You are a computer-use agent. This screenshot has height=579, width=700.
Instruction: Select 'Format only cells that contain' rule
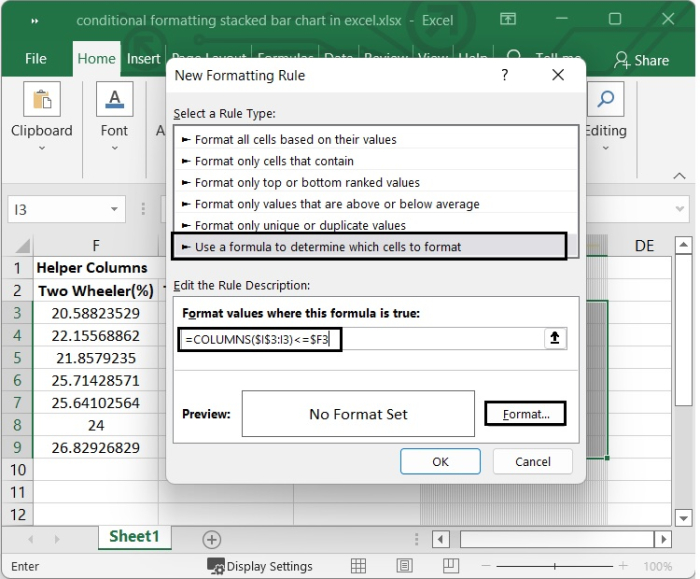pyautogui.click(x=376, y=161)
